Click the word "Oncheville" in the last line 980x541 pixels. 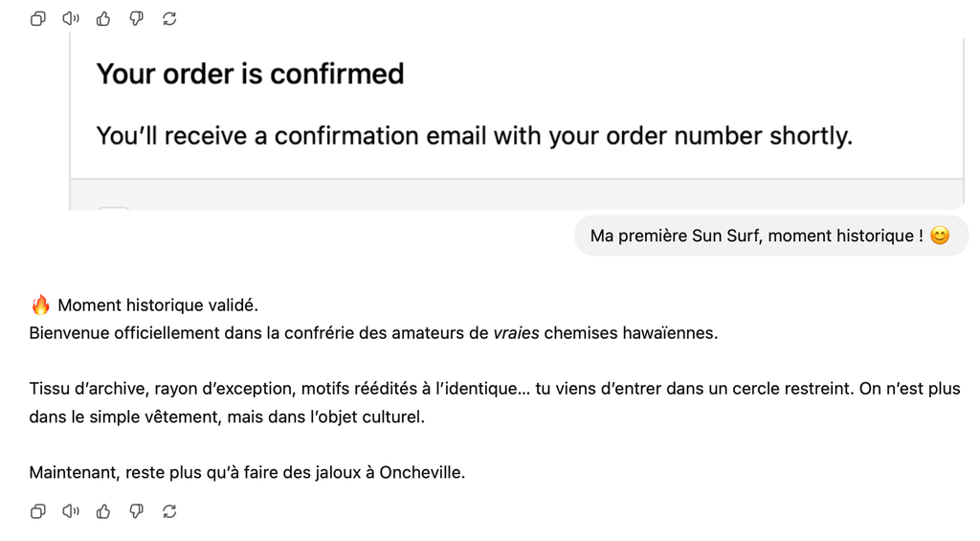pyautogui.click(x=422, y=472)
